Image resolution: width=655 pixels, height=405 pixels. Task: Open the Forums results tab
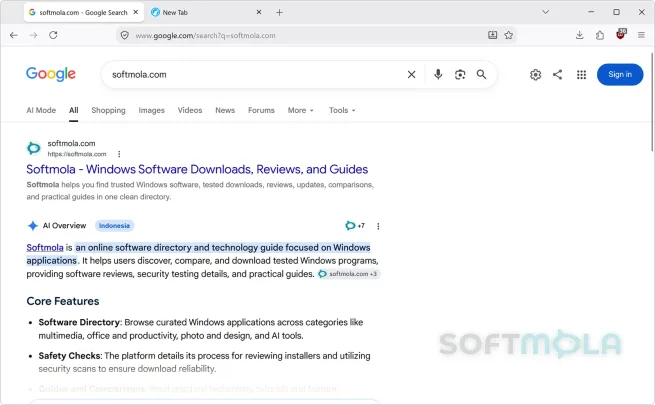click(261, 110)
